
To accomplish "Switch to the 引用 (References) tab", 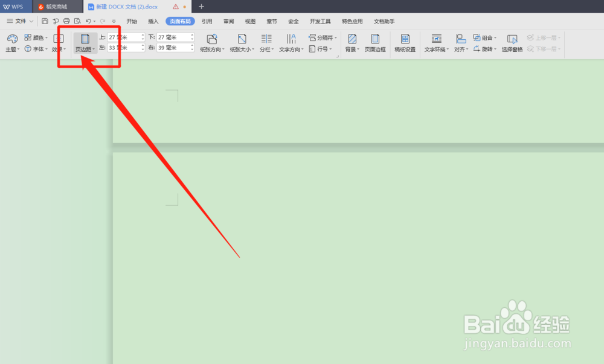I will click(x=207, y=21).
